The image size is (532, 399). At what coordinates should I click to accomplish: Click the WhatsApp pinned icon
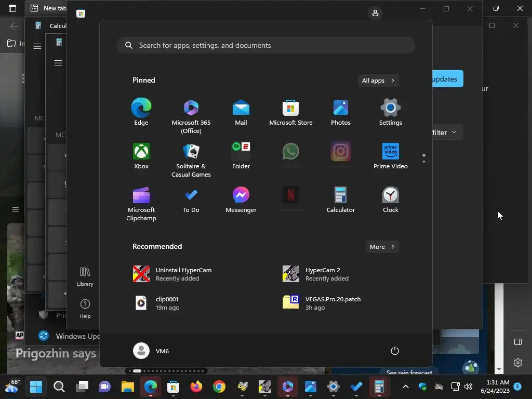(x=291, y=151)
